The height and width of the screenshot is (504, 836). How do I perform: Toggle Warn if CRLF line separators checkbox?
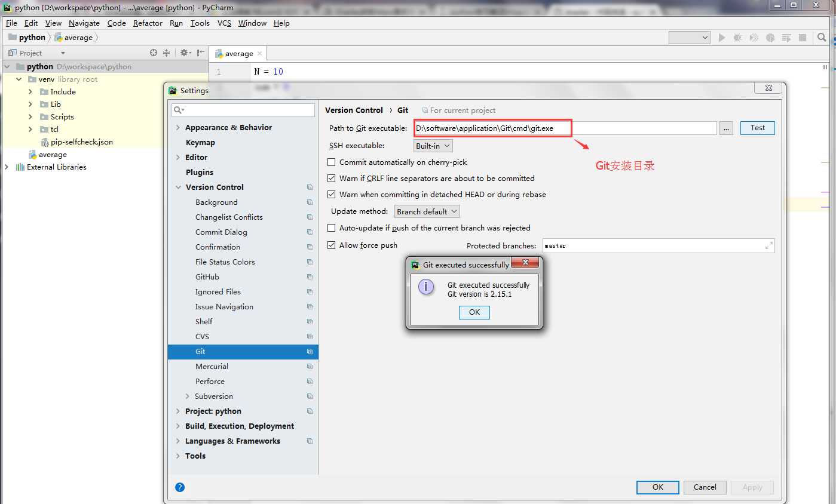(331, 179)
